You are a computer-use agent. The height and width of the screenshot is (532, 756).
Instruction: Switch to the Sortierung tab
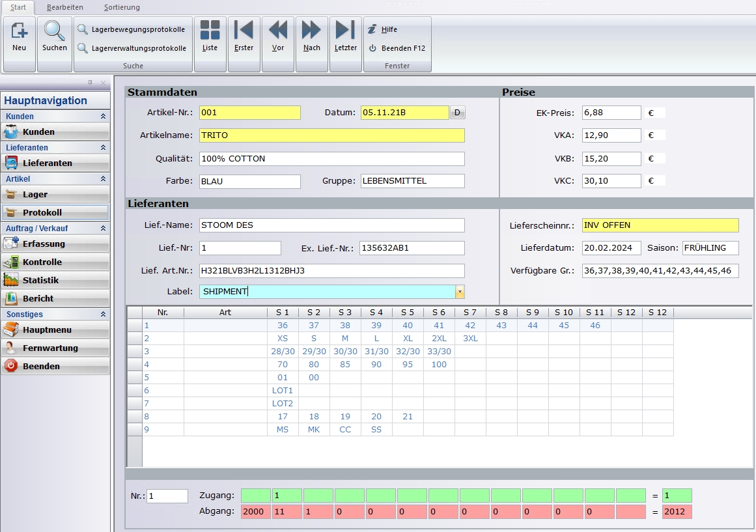pyautogui.click(x=122, y=7)
